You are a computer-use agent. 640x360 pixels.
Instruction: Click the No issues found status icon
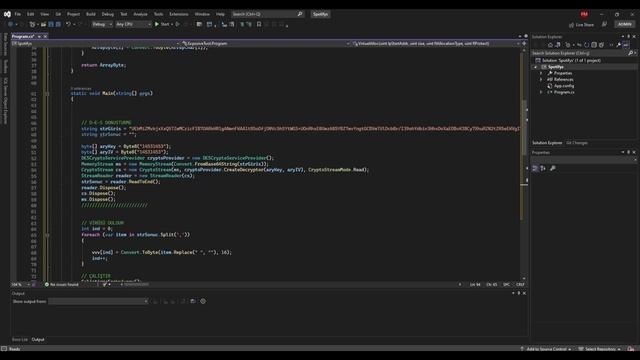[x=47, y=284]
